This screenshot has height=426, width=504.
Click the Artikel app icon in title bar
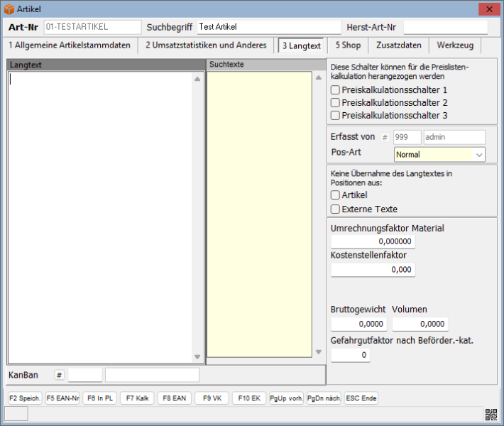click(x=9, y=9)
